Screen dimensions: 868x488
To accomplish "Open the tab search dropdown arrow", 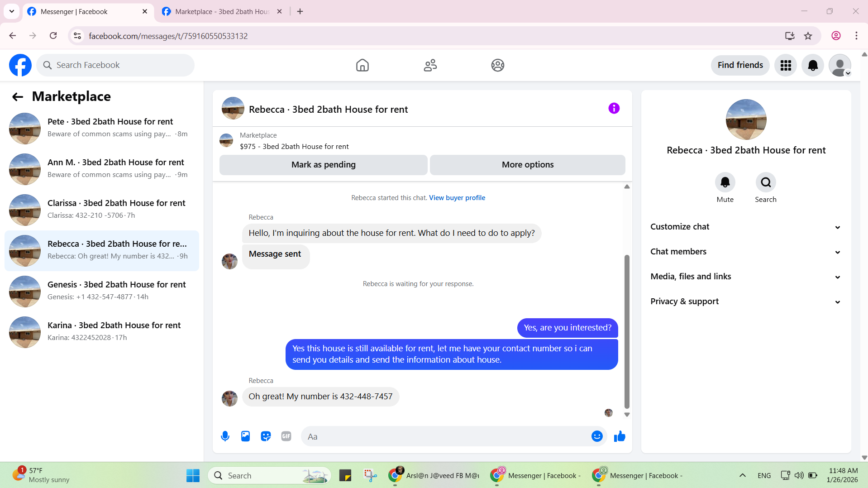I will coord(12,11).
